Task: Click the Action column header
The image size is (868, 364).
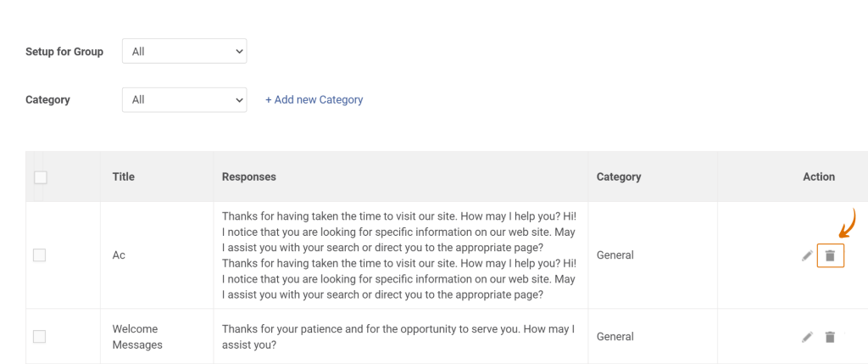Action: pos(819,176)
